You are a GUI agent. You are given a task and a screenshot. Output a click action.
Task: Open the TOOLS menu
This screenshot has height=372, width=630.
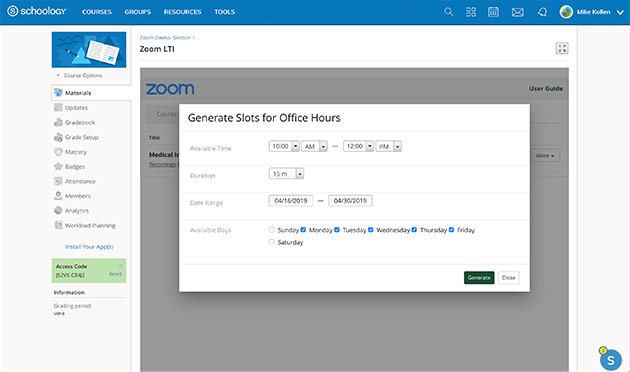click(x=225, y=12)
